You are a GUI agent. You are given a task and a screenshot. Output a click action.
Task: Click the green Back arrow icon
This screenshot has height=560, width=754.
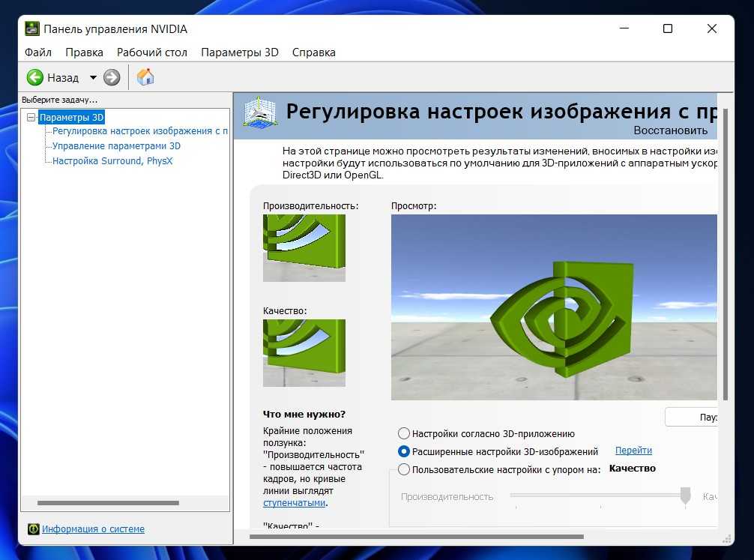tap(35, 77)
